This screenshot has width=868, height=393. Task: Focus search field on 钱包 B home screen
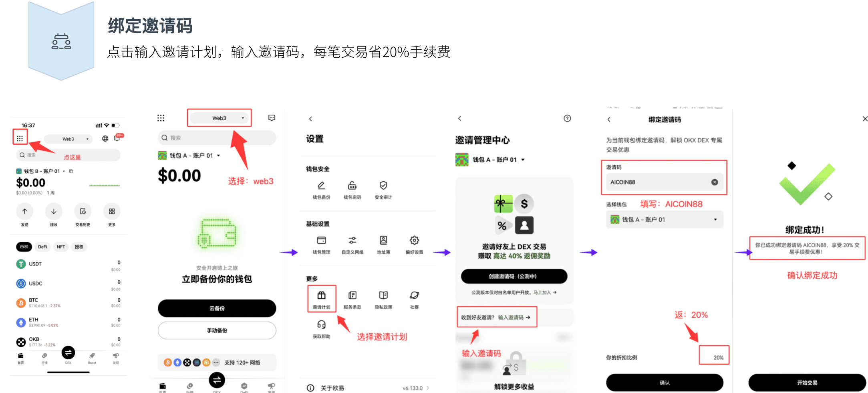point(68,155)
